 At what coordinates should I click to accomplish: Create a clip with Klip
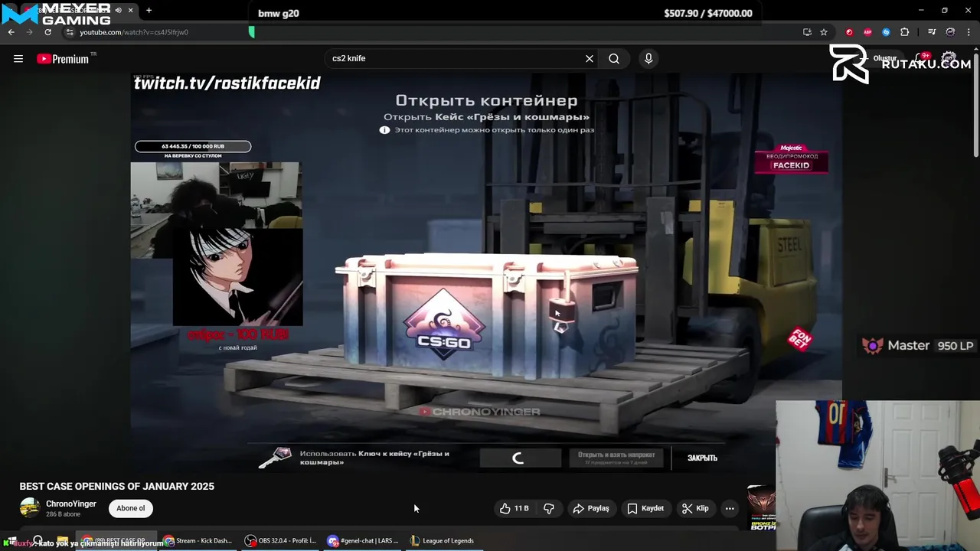(695, 508)
